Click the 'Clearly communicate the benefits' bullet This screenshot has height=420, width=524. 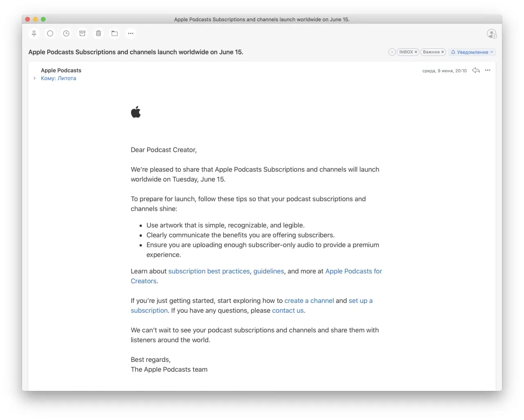click(x=241, y=235)
